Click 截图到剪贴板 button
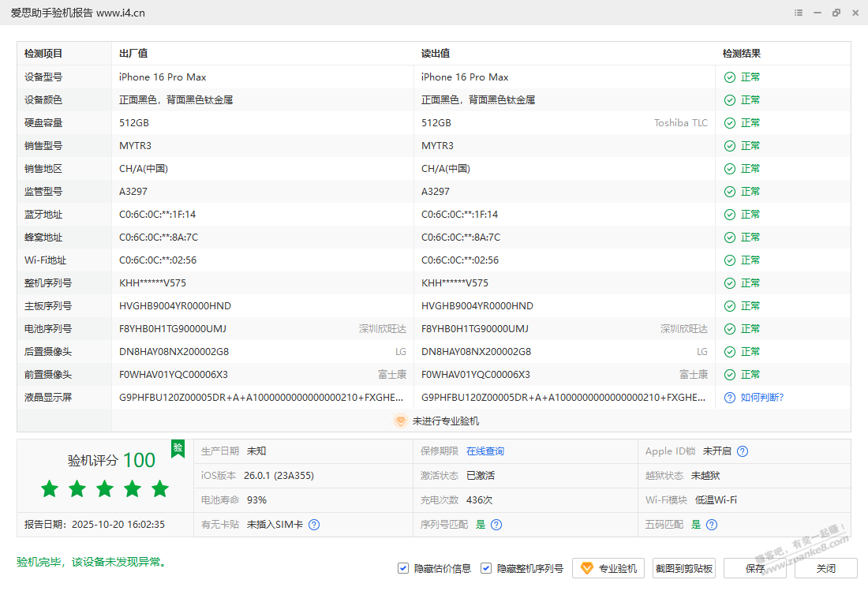 pos(684,568)
